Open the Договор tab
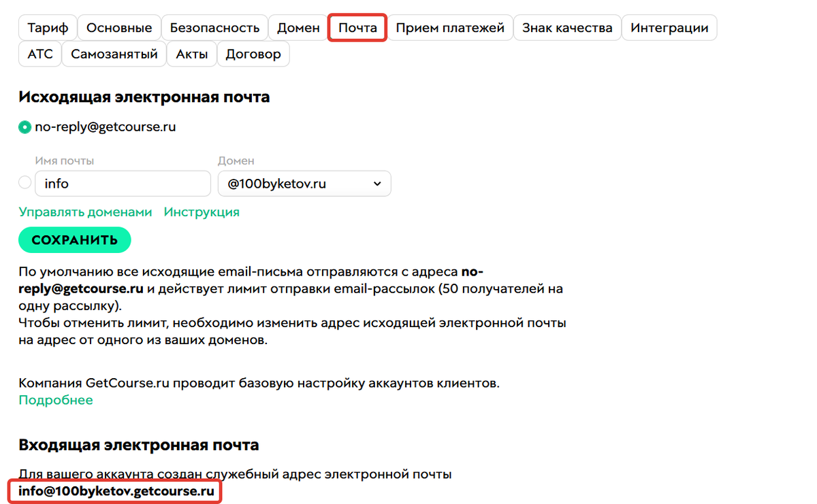 pos(253,54)
